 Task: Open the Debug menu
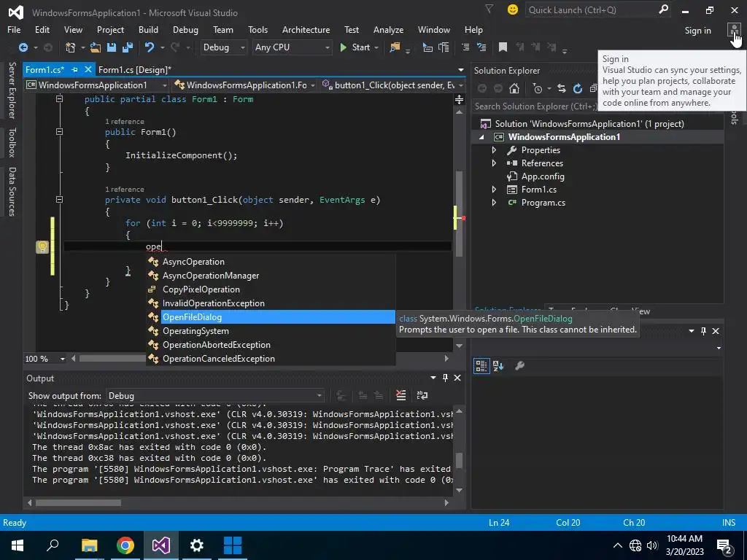(185, 29)
